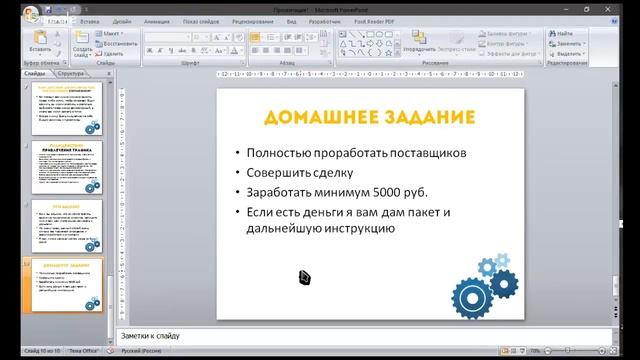Select the right arrow shape in gallery
640x360 pixels.
[x=370, y=44]
